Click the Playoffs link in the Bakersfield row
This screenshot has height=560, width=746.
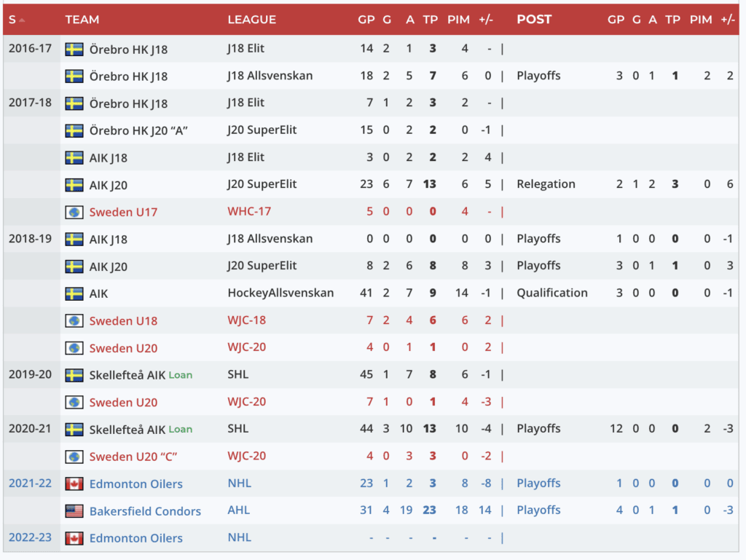pos(538,510)
